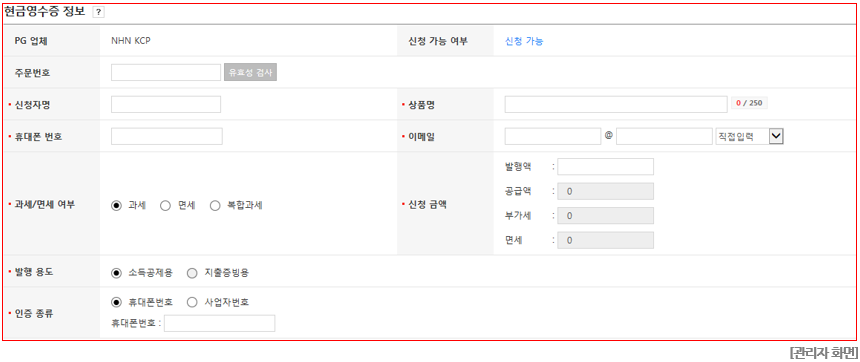Choose the 지출증빙용 radio option
The image size is (860, 362).
(x=192, y=273)
